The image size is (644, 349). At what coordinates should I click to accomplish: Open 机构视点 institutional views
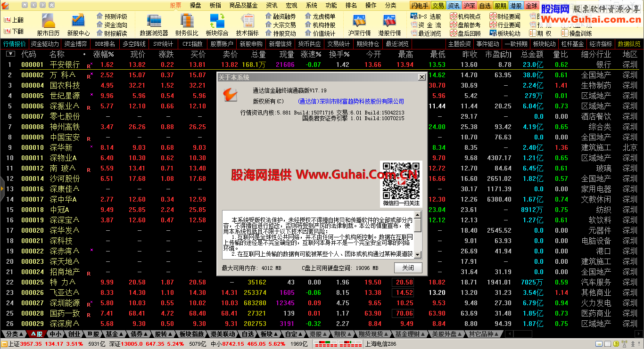465,16
